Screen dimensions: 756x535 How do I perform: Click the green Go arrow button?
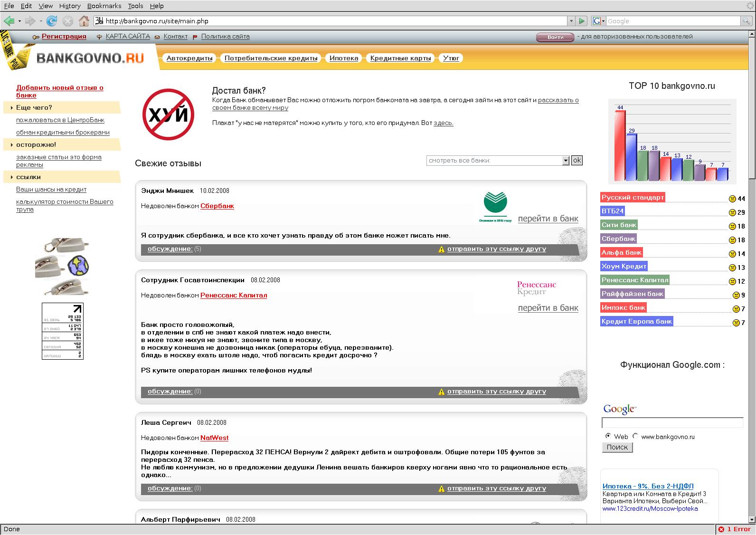pos(582,21)
